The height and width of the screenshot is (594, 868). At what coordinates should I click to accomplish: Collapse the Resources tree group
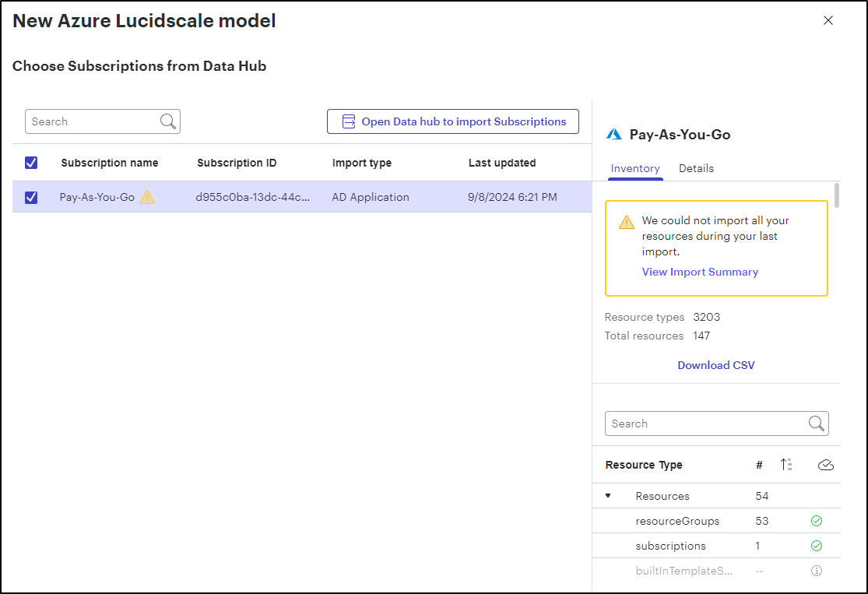click(608, 495)
